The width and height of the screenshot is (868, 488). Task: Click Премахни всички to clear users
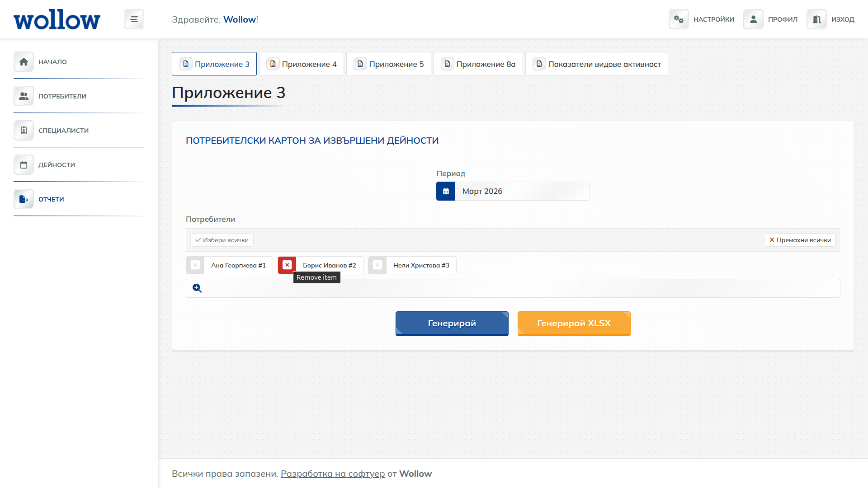800,240
